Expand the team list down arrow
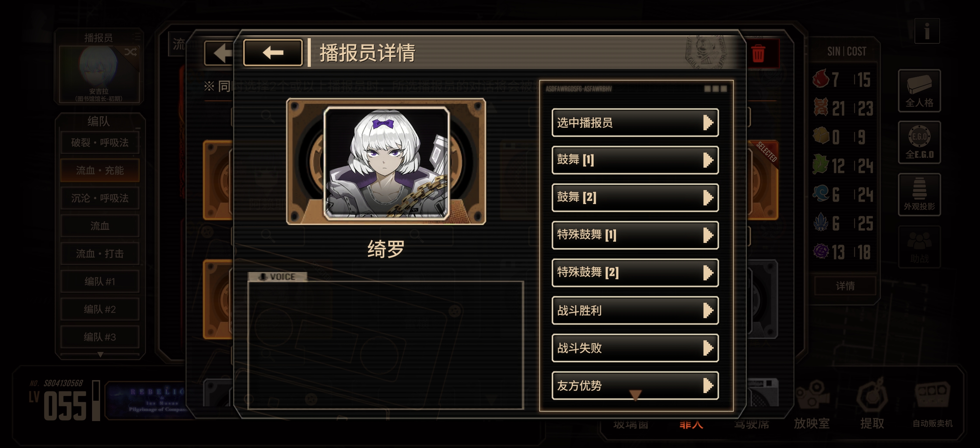Image resolution: width=980 pixels, height=448 pixels. point(100,355)
